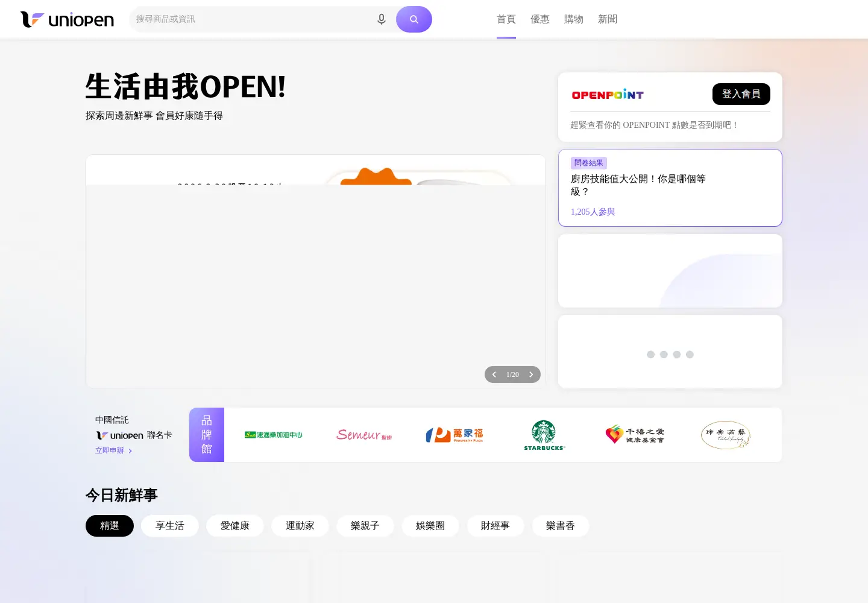Open the 廚房技能值大公開 survey card
868x603 pixels.
click(x=670, y=188)
